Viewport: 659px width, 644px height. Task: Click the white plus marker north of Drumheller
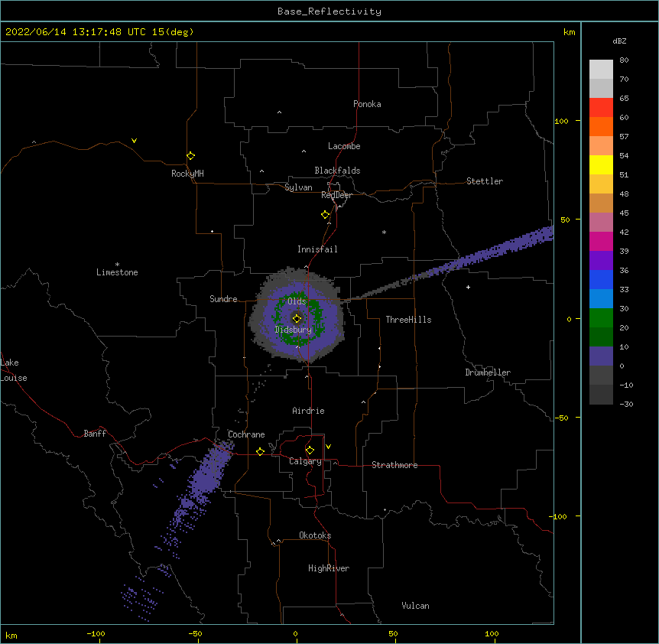click(468, 287)
